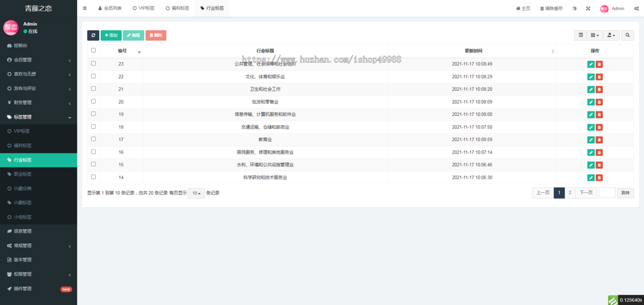Image resolution: width=644 pixels, height=305 pixels.
Task: Open 兴趣分类 in the sidebar
Action: (39, 188)
